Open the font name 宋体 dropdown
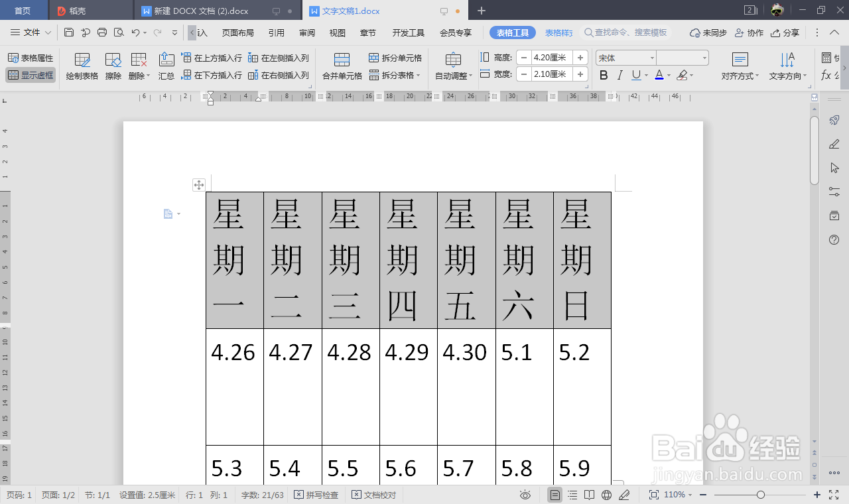The image size is (849, 504). click(x=652, y=58)
